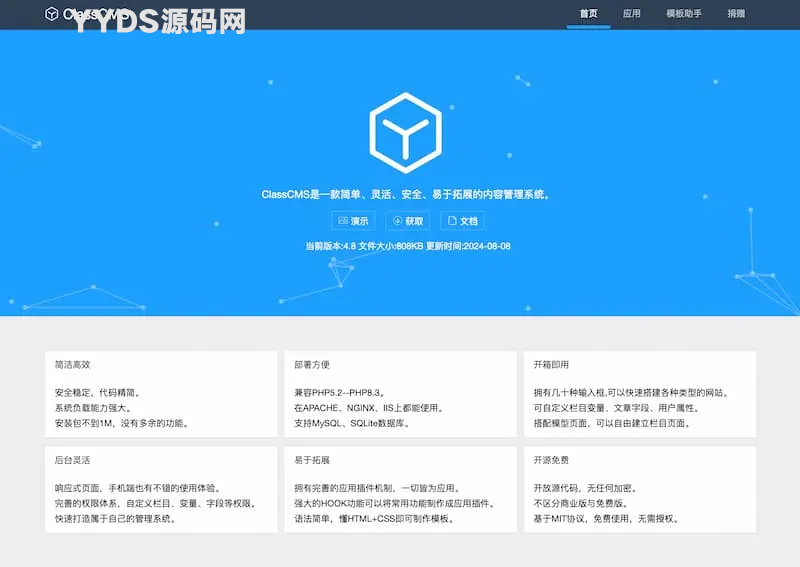Screen dimensions: 800x567
Task: Click the text mentioning PHP5.2--PHP8.3 compatibility
Action: [340, 393]
